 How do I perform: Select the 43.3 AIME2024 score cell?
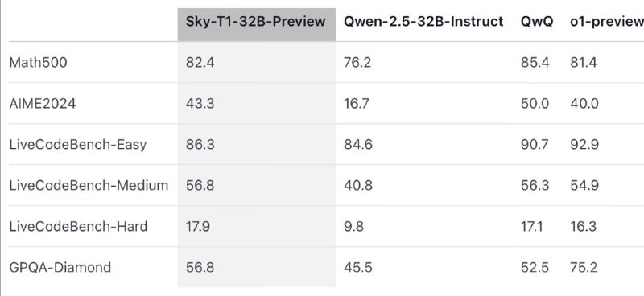[200, 104]
